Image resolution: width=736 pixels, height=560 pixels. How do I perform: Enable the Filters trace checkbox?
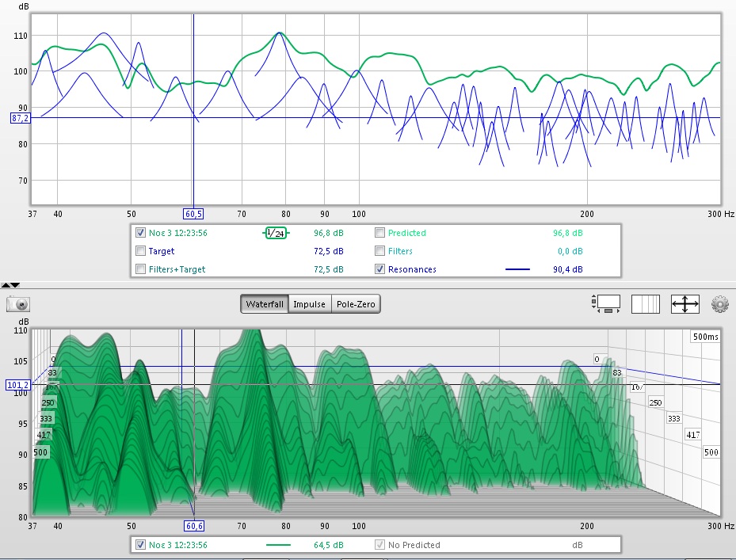tap(380, 251)
